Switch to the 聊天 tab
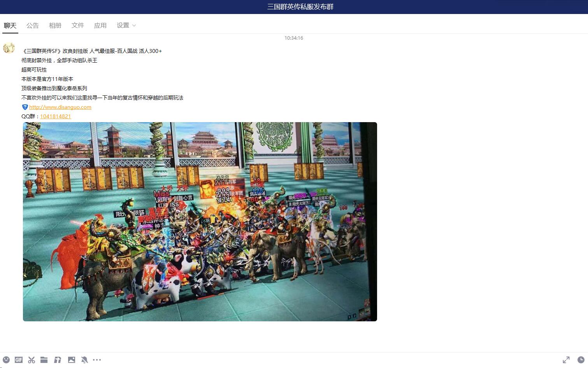Screen dimensions: 588x368 (10, 25)
